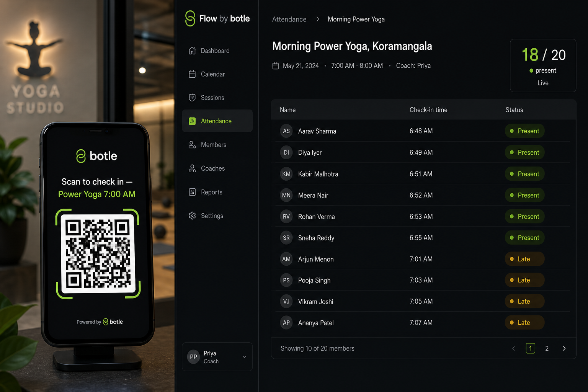
Task: Click the Morning Power Yoga breadcrumb
Action: click(356, 19)
